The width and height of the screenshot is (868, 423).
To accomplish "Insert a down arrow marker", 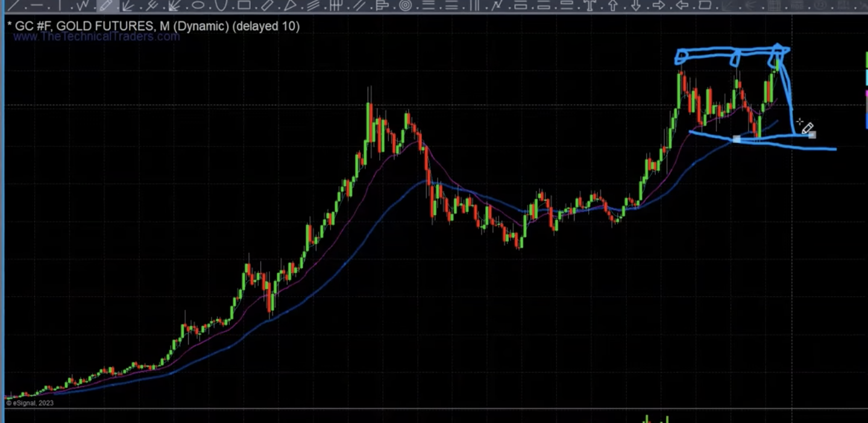I will pyautogui.click(x=636, y=5).
